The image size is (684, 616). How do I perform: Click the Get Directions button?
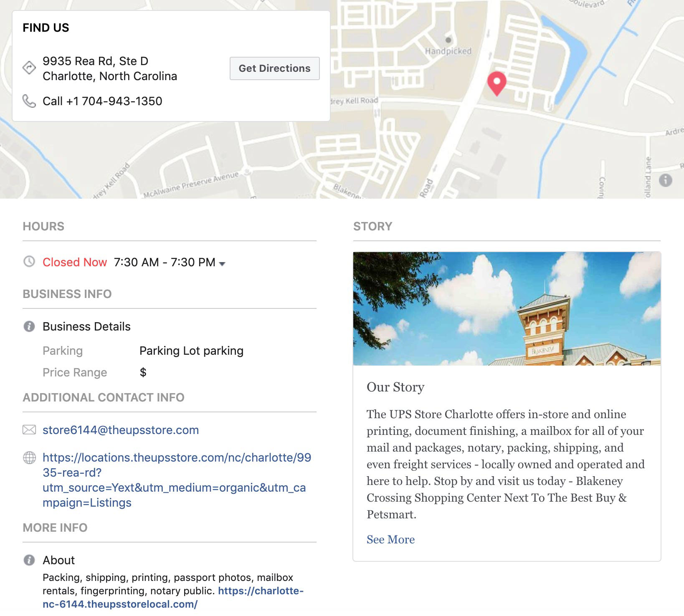coord(275,68)
